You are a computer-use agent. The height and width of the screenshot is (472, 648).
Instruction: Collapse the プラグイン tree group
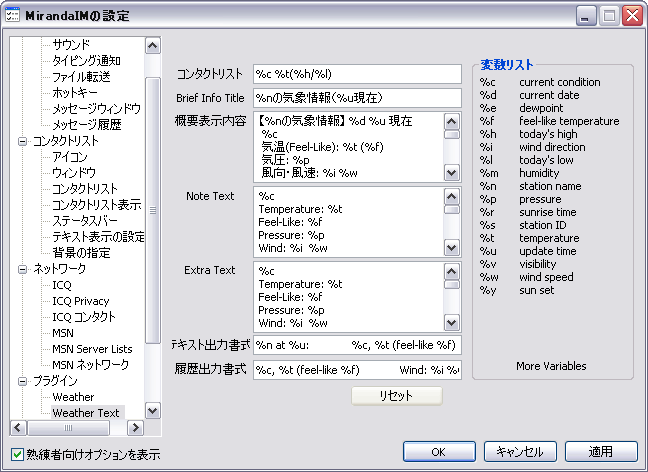click(x=23, y=381)
